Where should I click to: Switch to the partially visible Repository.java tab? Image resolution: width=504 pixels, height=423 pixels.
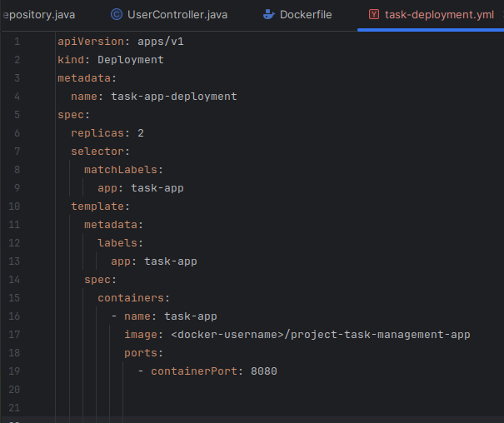tap(39, 14)
